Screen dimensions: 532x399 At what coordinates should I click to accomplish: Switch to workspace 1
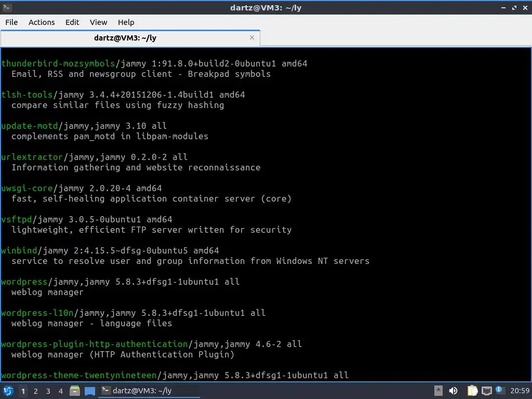click(x=23, y=391)
